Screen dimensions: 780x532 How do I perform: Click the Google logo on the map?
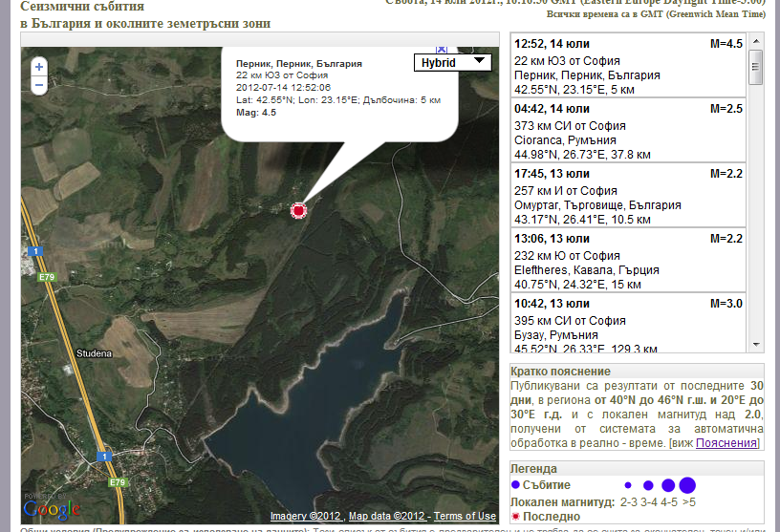tap(52, 509)
